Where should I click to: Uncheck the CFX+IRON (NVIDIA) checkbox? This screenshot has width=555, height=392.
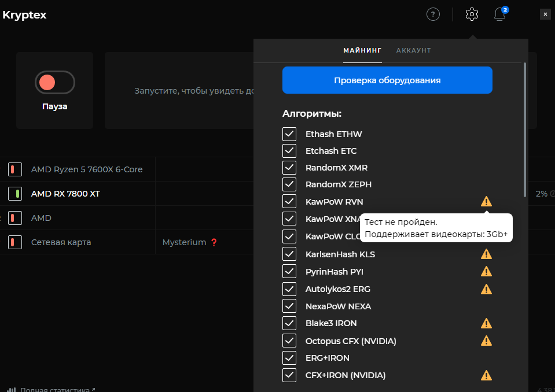point(289,375)
